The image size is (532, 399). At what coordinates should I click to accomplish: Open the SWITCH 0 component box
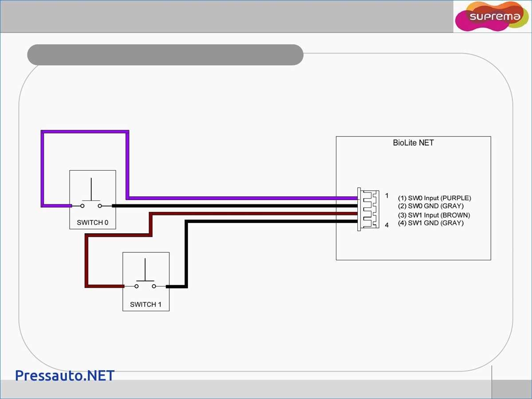tap(92, 199)
